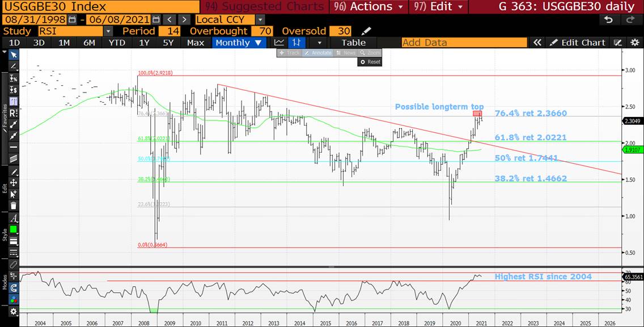Click the pencil icon next to Oversold
The image size is (644, 327).
pyautogui.click(x=366, y=31)
